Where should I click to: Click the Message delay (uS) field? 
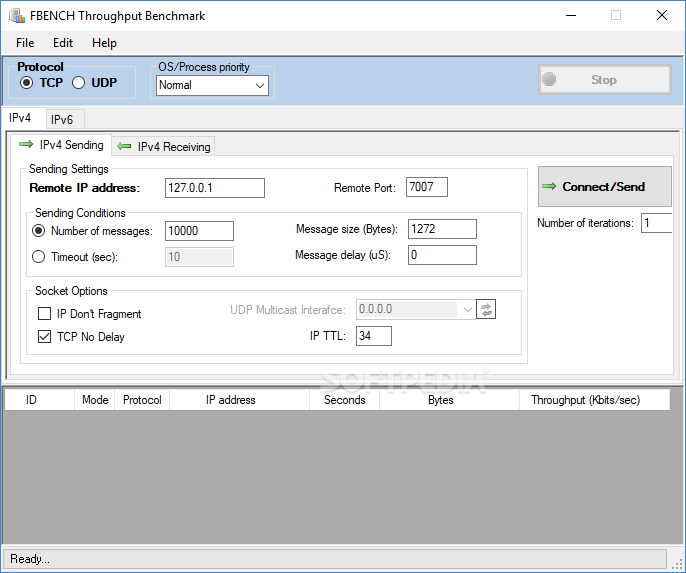click(442, 255)
